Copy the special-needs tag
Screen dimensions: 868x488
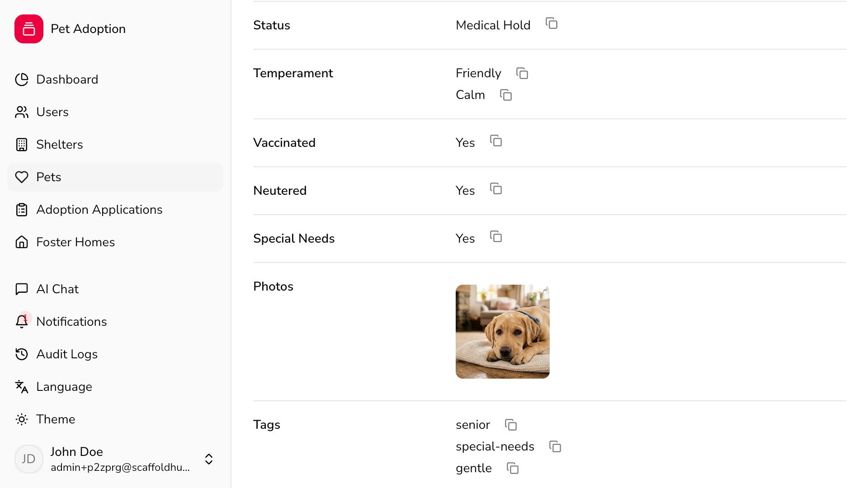[555, 446]
